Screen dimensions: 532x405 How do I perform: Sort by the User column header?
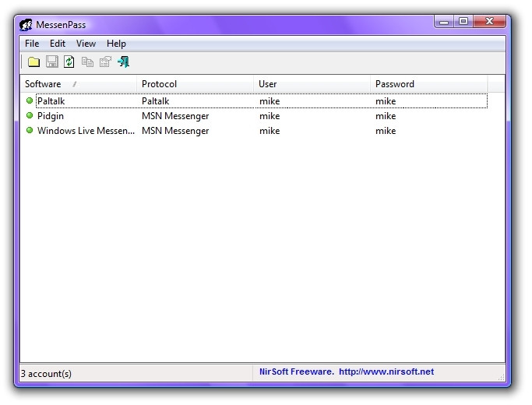point(312,84)
